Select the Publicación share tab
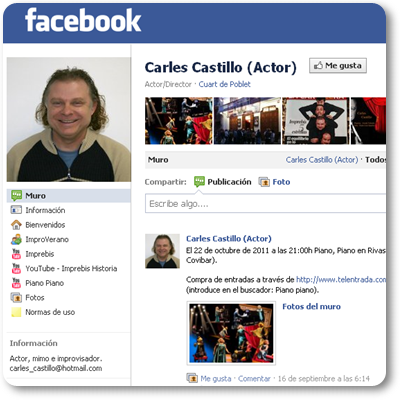Screen dimensions: 400x400 pyautogui.click(x=223, y=182)
